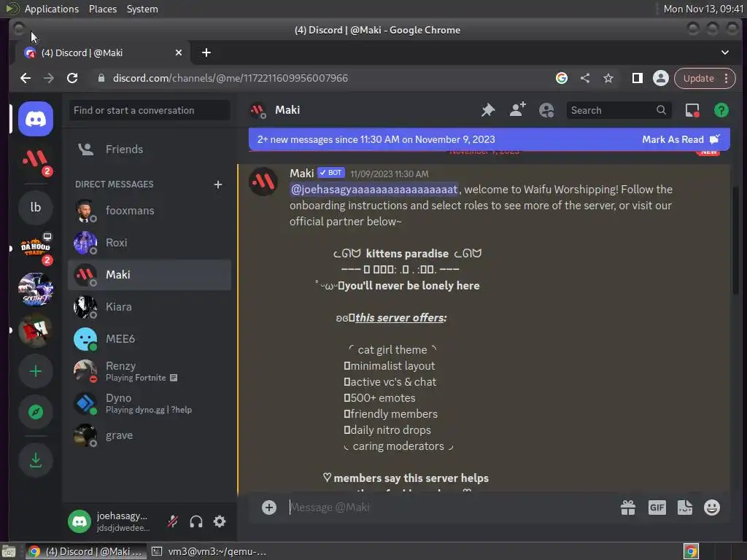This screenshot has width=747, height=560.
Task: Open the System menu
Action: (x=142, y=9)
